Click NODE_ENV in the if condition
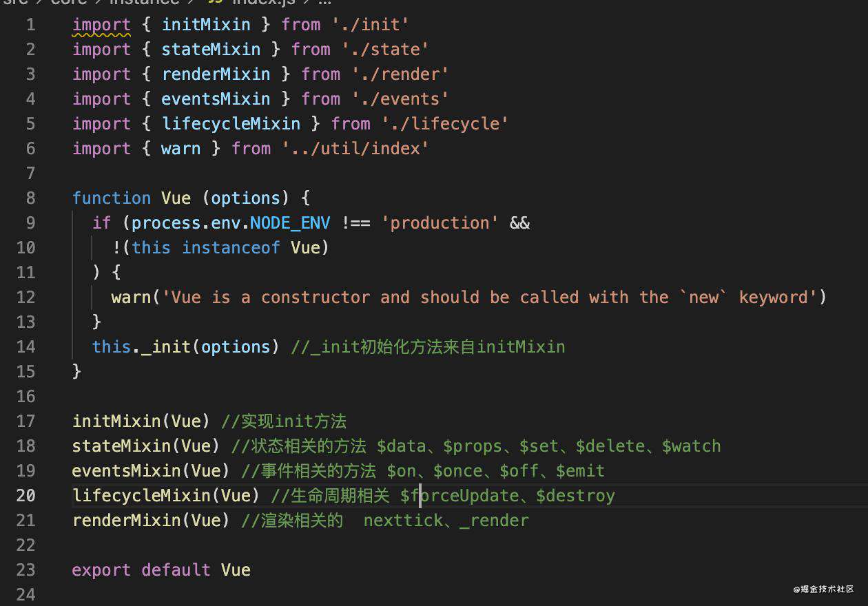The height and width of the screenshot is (606, 868). [x=290, y=223]
